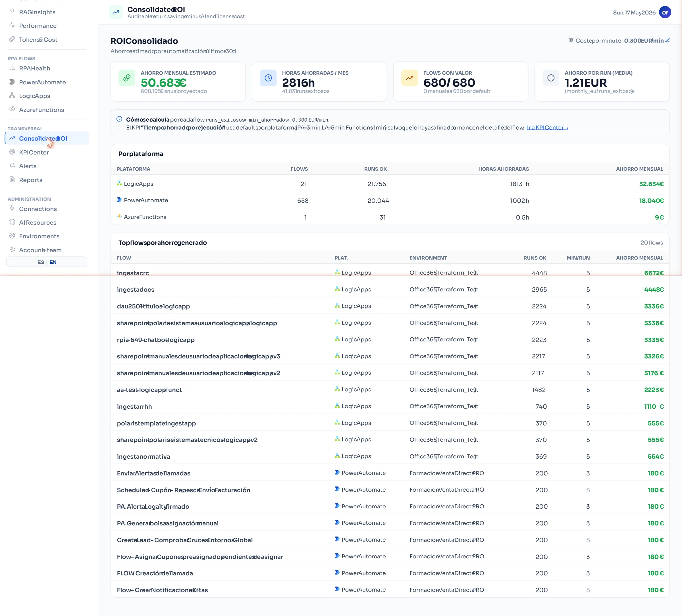Click the PowerAutomate platform row
The image size is (682, 616).
[x=390, y=200]
